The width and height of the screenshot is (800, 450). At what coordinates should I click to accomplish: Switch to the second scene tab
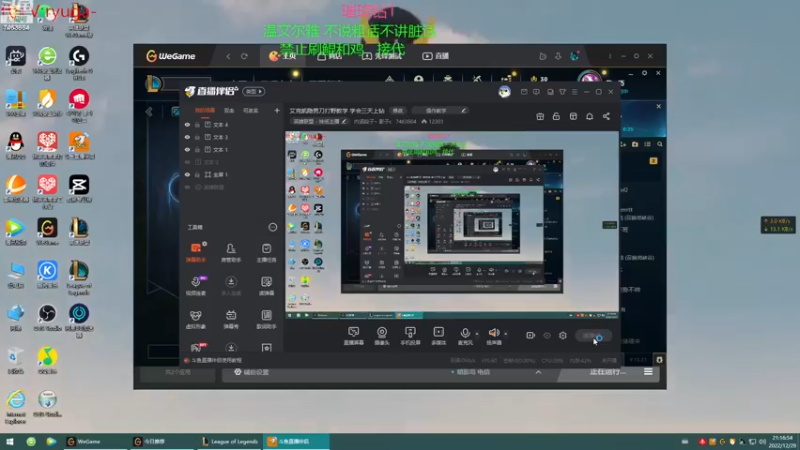[229, 110]
